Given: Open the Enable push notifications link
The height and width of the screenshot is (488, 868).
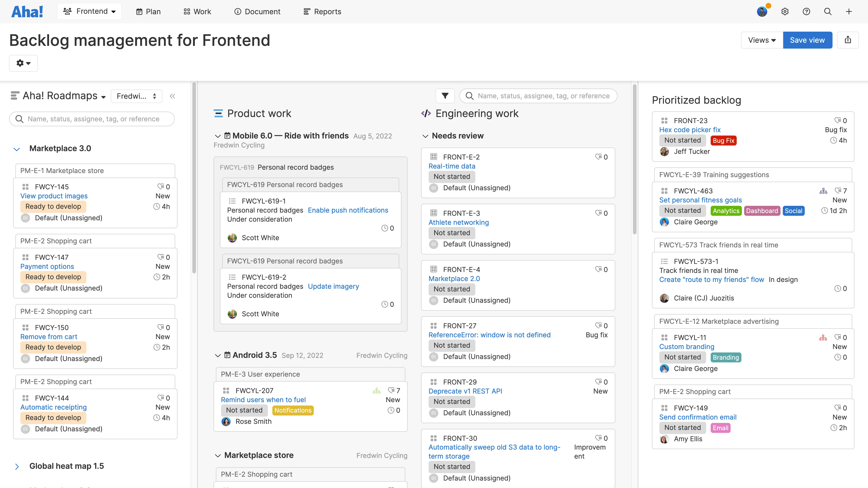Looking at the screenshot, I should point(348,210).
